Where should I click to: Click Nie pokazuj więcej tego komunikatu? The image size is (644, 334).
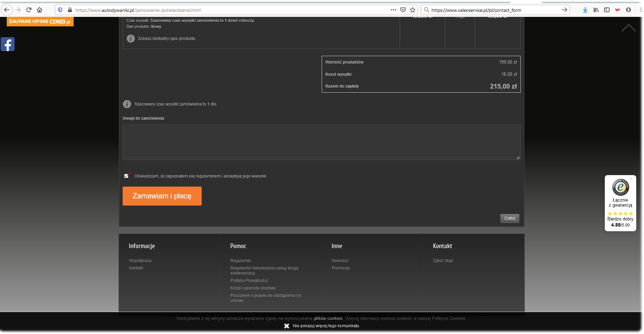pyautogui.click(x=326, y=326)
